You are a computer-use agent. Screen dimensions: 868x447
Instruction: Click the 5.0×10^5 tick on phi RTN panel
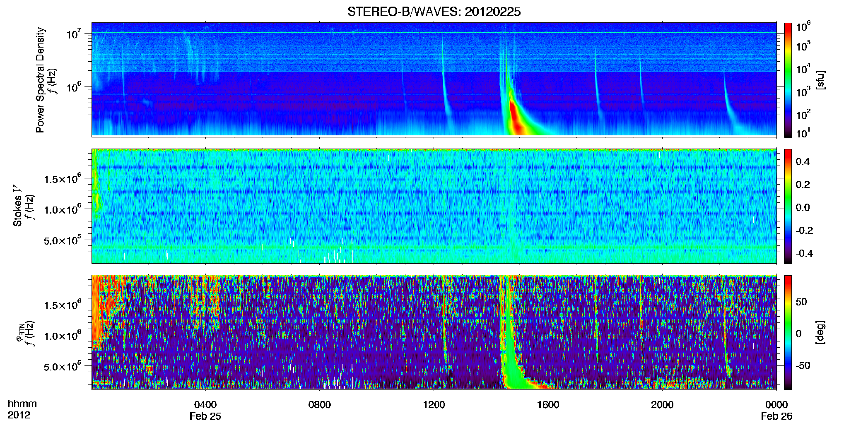(x=63, y=366)
